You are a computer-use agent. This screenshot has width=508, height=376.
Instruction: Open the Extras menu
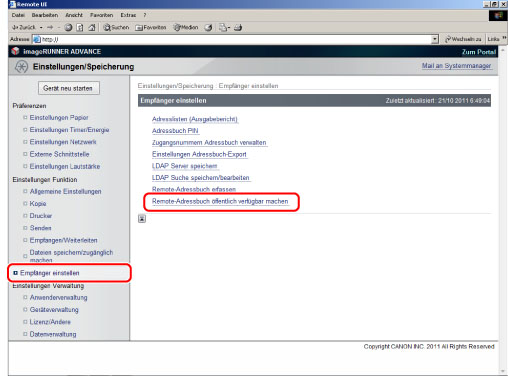coord(128,15)
